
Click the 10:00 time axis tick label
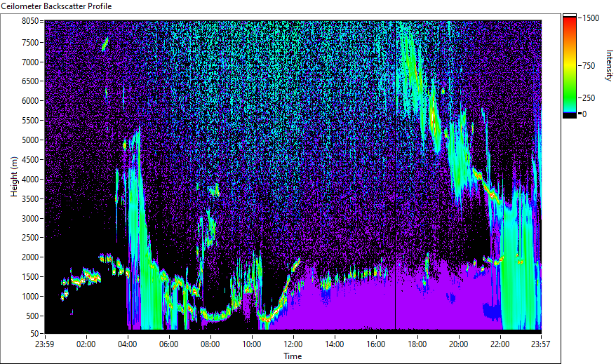(x=251, y=344)
